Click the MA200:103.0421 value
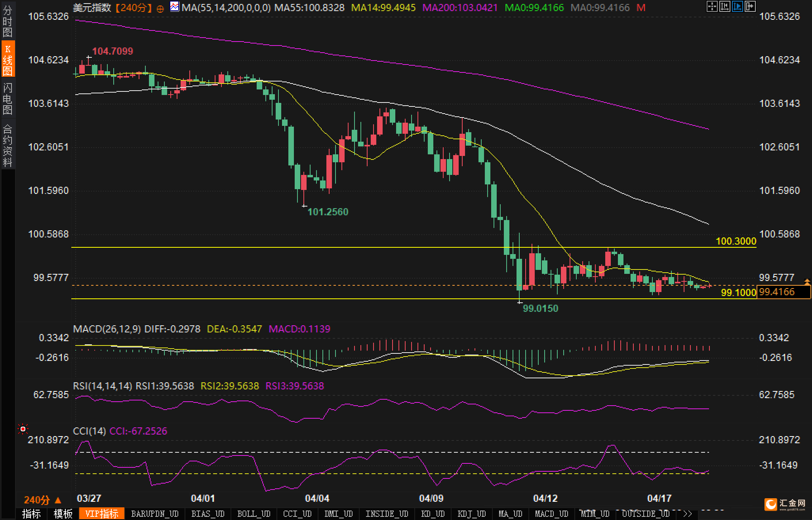 tap(460, 8)
